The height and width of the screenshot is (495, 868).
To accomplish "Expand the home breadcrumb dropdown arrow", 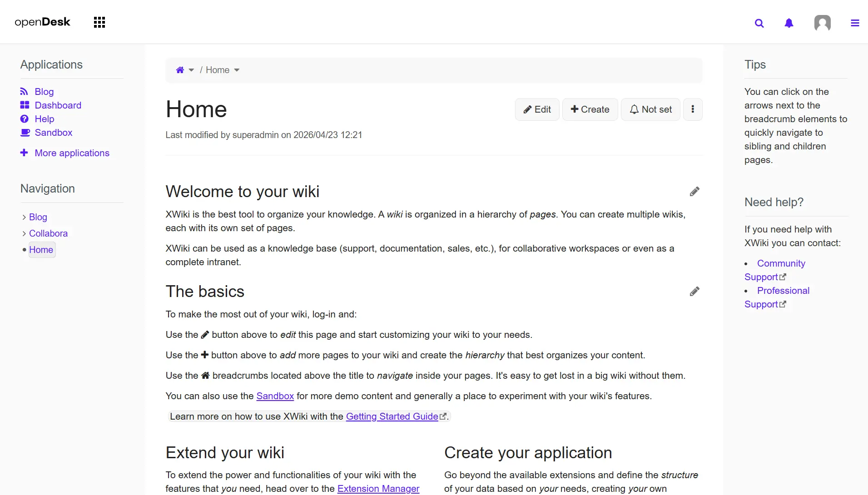I will (x=191, y=70).
